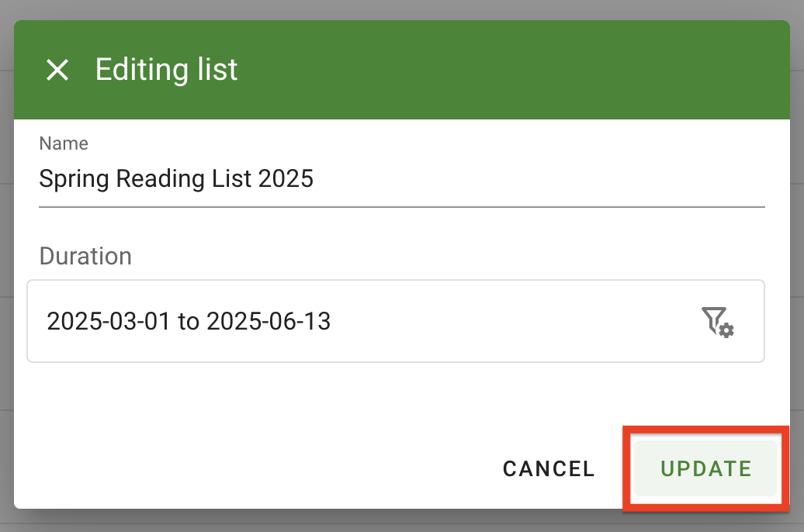
Task: Click the word "List" in the name
Action: pos(233,180)
